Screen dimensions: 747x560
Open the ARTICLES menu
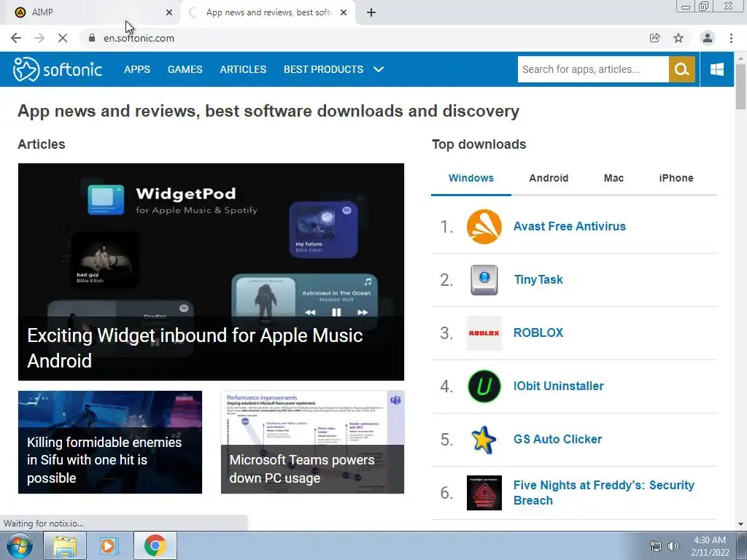[x=243, y=69]
